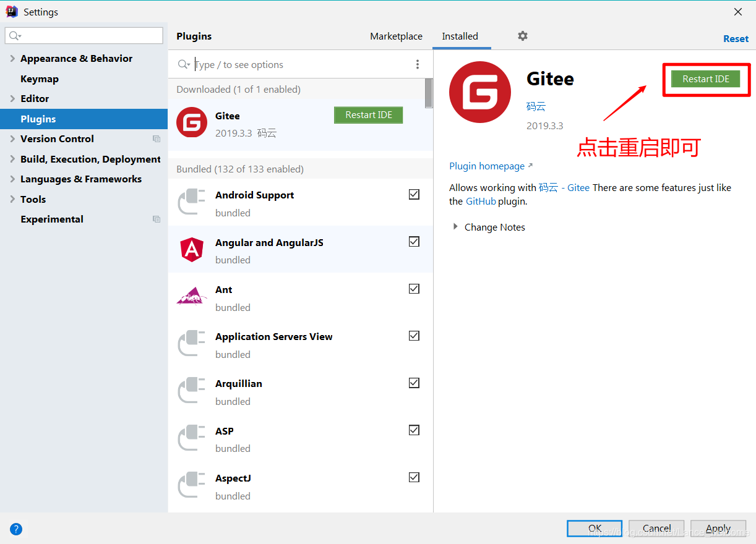756x544 pixels.
Task: Open the 码云 vendor link under Gitee title
Action: pyautogui.click(x=536, y=106)
